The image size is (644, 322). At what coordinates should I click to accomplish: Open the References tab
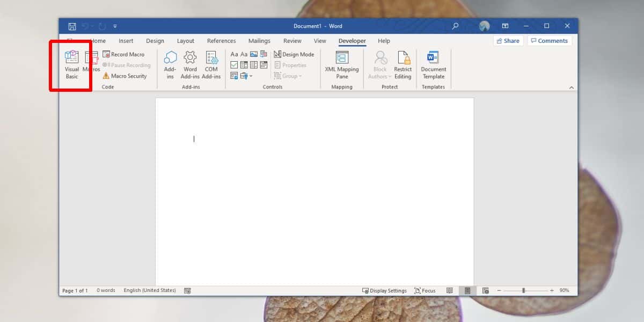pos(221,41)
